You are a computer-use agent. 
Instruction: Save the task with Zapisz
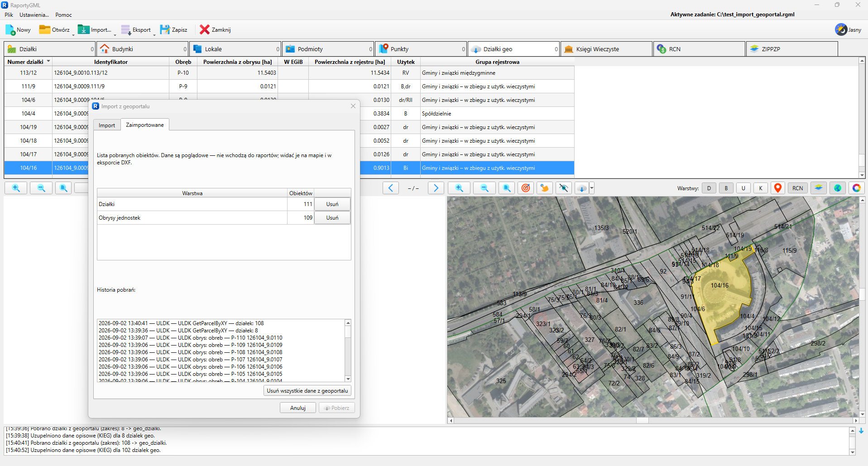click(174, 30)
